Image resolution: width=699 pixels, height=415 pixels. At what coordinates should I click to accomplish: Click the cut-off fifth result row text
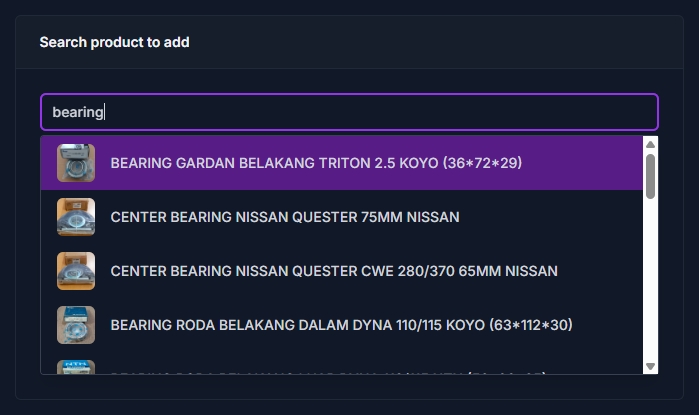(x=328, y=372)
